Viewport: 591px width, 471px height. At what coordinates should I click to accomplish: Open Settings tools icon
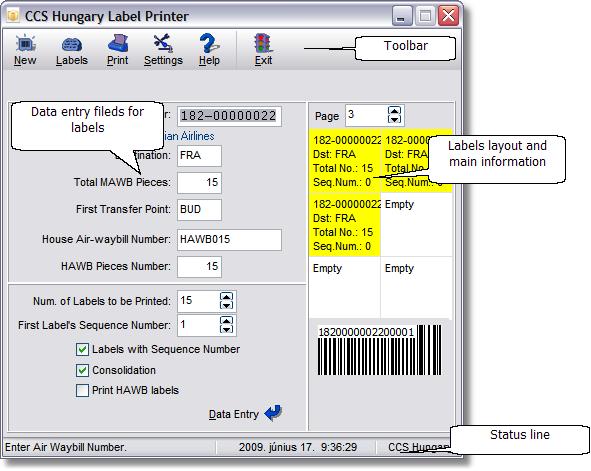163,43
